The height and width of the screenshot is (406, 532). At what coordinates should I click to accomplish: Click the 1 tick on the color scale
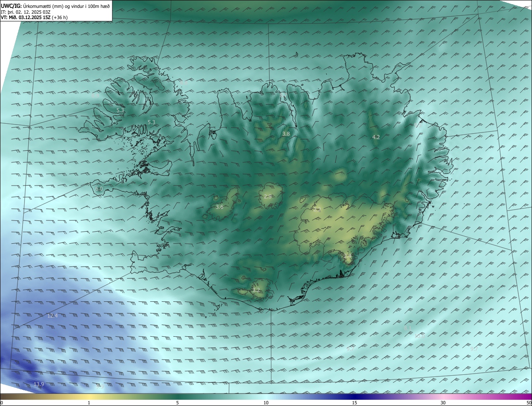89,403
